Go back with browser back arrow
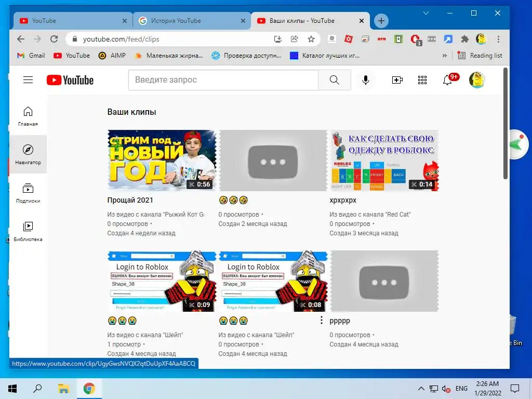532x399 pixels. click(x=21, y=39)
